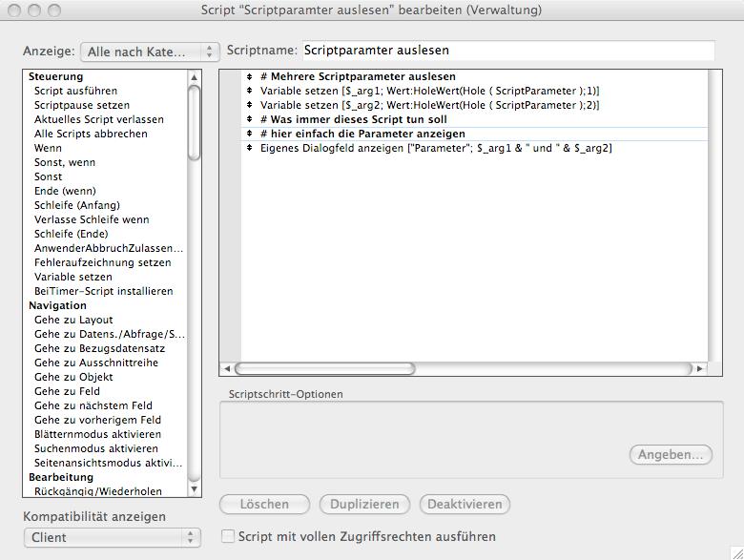This screenshot has height=560, width=744.
Task: Click the drag handle of the $_arg2 step
Action: pyautogui.click(x=249, y=105)
